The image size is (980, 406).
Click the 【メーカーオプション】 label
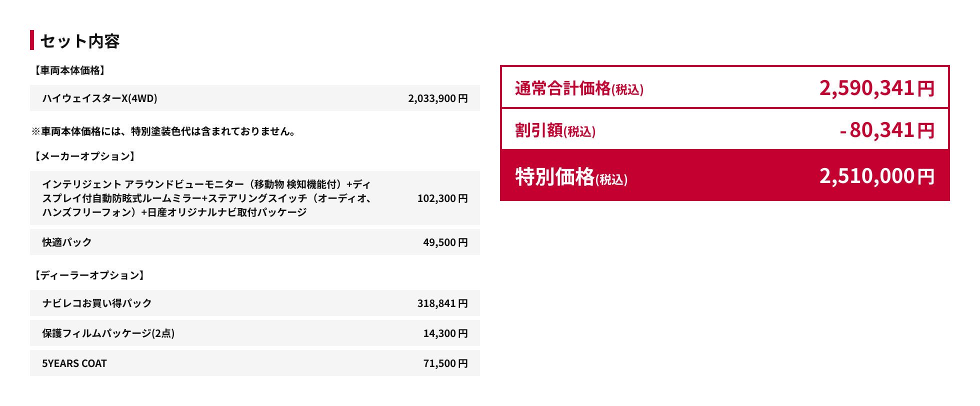(x=84, y=156)
